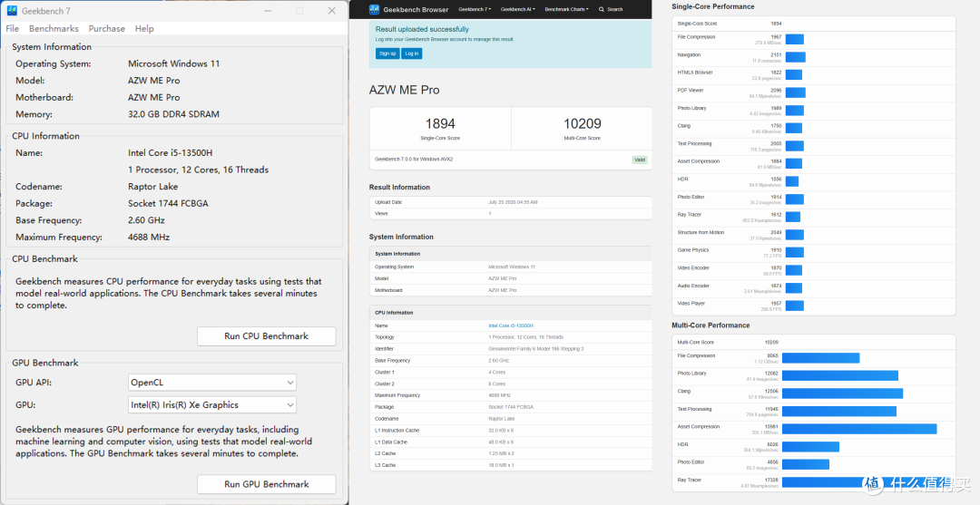Expand the Geekbench 7 nav dropdown
This screenshot has height=505, width=980.
click(475, 9)
